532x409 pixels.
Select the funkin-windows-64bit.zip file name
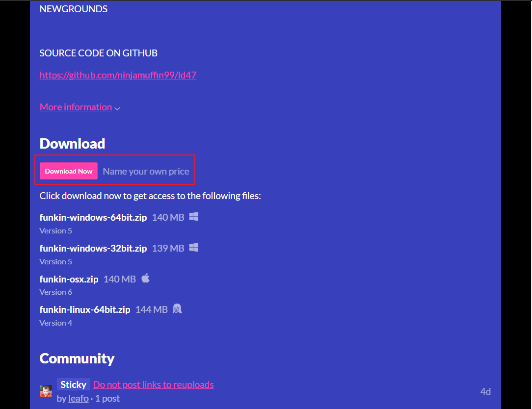click(93, 217)
